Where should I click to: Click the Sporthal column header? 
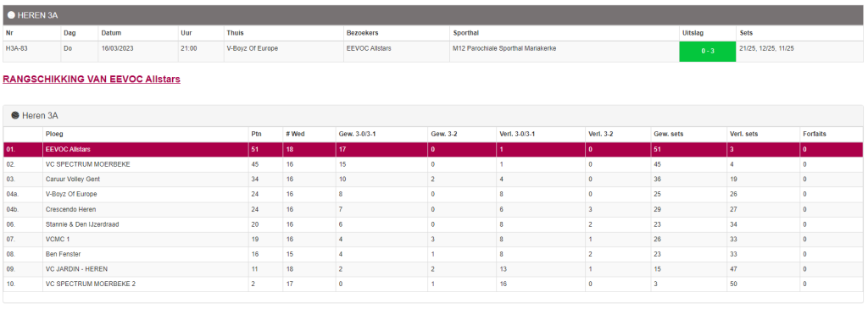coord(465,33)
